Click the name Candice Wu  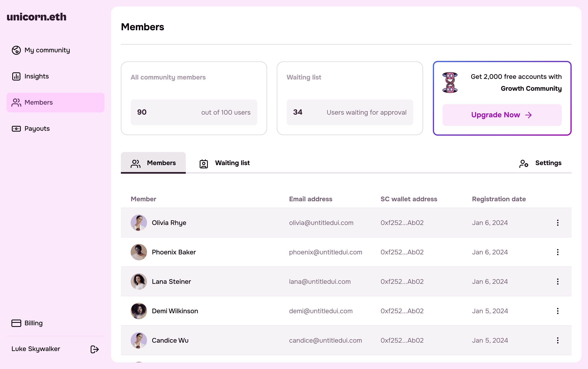click(x=170, y=340)
